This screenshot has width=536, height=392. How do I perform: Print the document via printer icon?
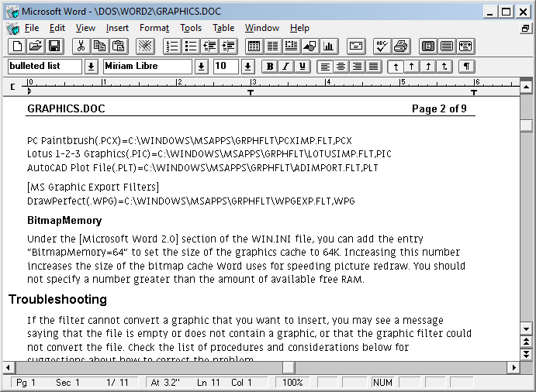coord(401,46)
